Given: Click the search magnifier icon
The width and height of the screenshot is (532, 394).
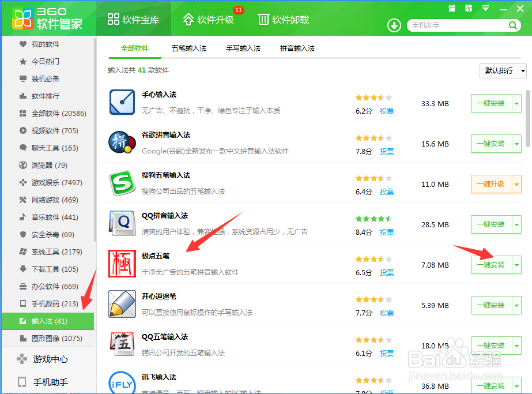Looking at the screenshot, I should (512, 25).
